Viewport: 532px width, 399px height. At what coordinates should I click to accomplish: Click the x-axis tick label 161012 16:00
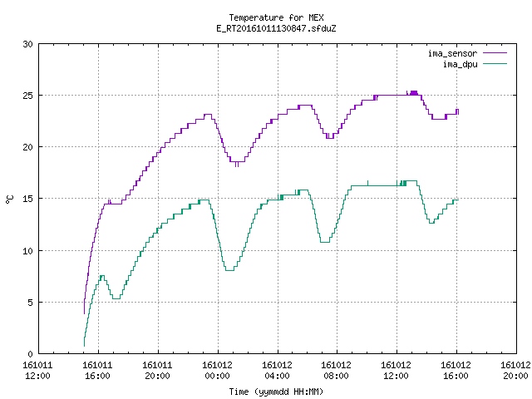(x=456, y=371)
